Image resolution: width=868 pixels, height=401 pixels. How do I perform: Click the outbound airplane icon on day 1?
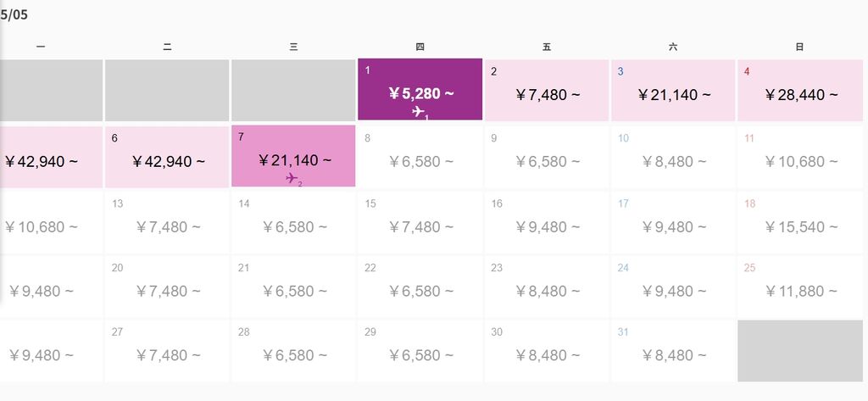420,113
